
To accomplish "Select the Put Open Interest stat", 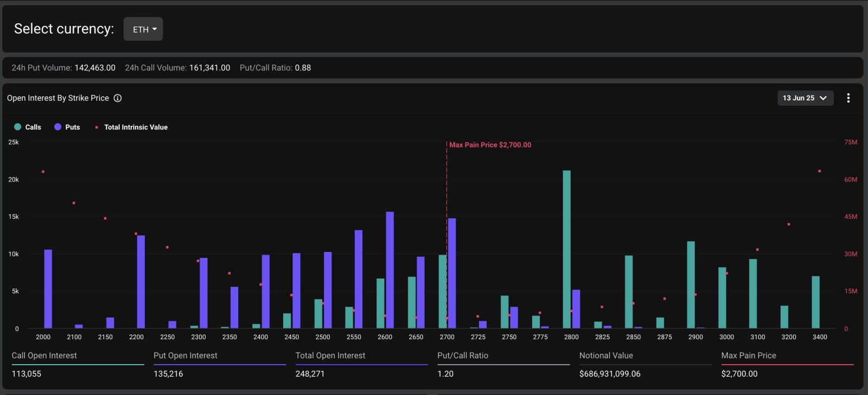I will [186, 356].
